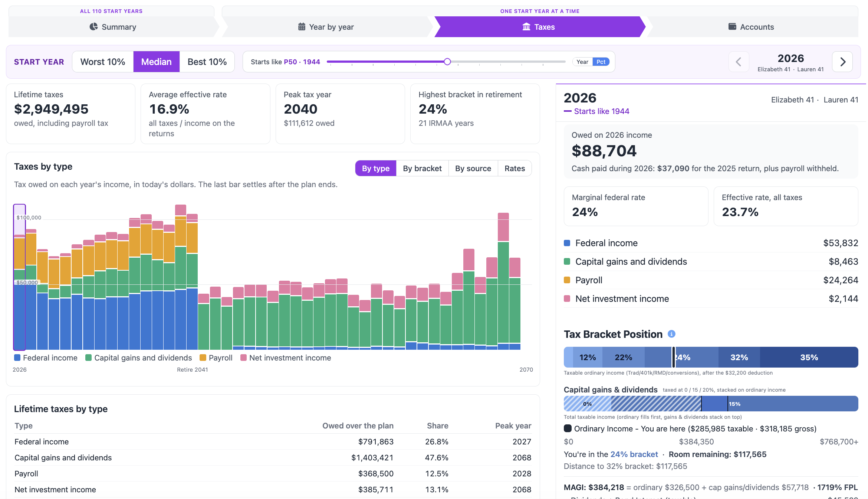This screenshot has width=868, height=499.
Task: Toggle Payroll legend under the chart
Action: point(216,358)
